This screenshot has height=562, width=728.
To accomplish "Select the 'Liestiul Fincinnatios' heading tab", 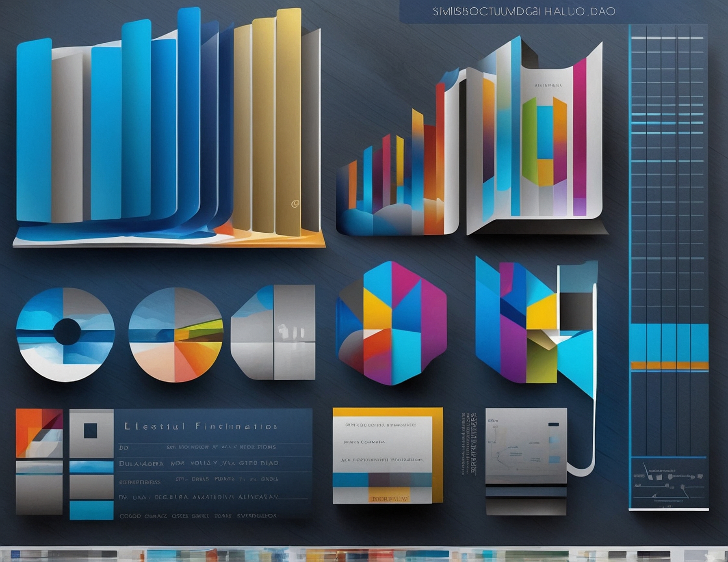I will (x=201, y=426).
